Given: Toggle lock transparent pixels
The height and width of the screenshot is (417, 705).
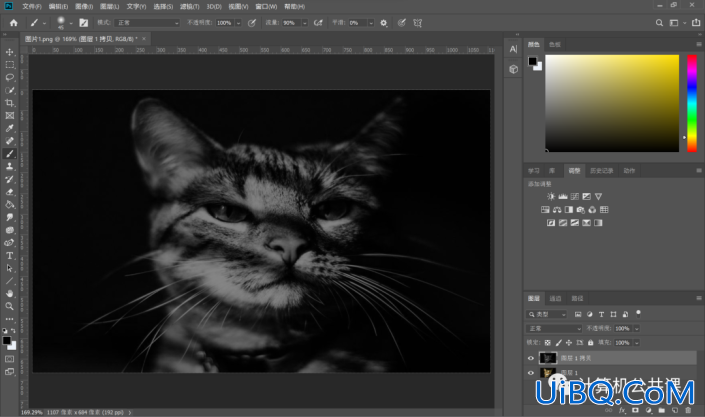Looking at the screenshot, I should coord(548,343).
